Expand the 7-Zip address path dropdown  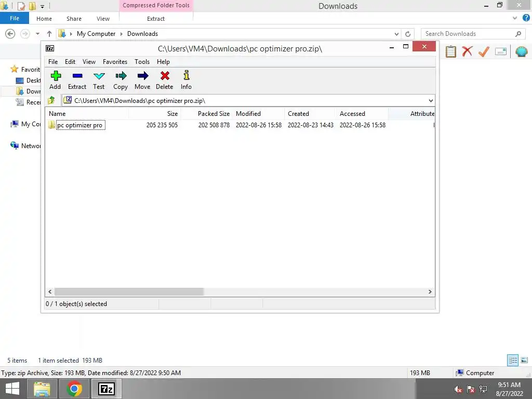[431, 100]
